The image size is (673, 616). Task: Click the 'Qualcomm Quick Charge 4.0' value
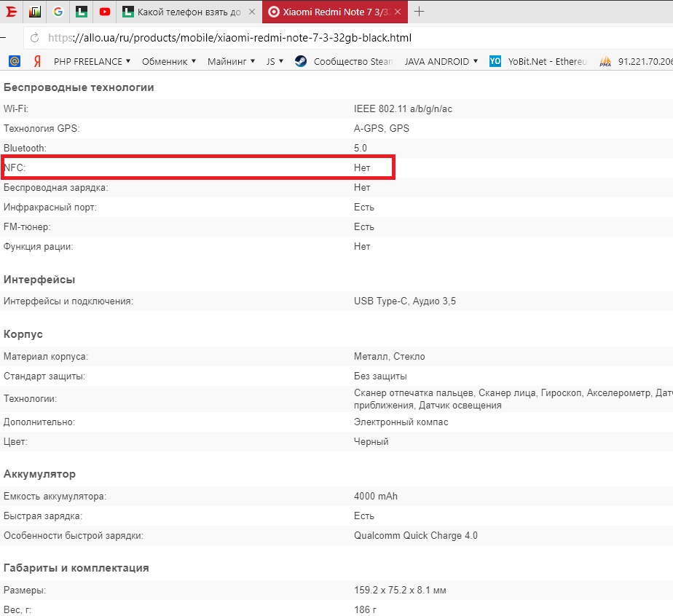[x=415, y=536]
